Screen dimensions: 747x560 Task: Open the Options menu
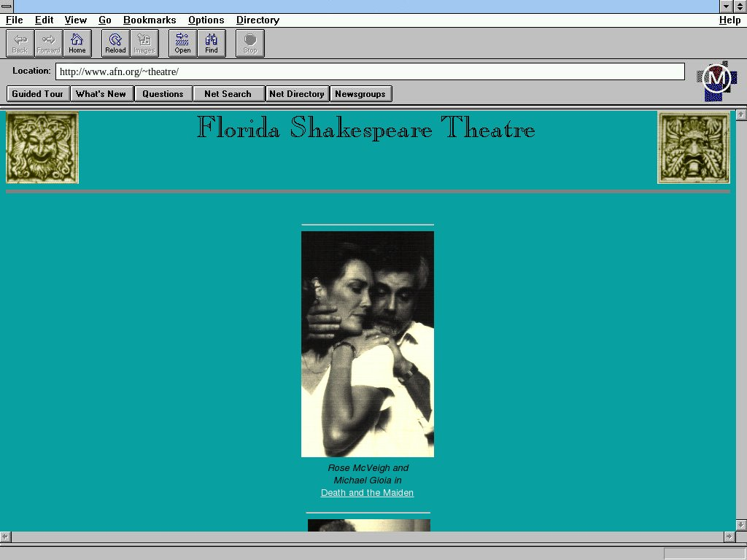(x=206, y=20)
